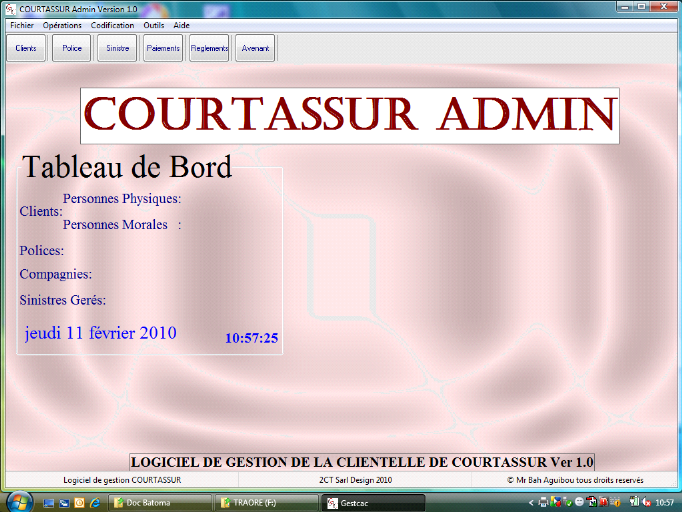Click the LOGICIEL DE GESTION bottom banner
This screenshot has width=682, height=512.
[362, 462]
